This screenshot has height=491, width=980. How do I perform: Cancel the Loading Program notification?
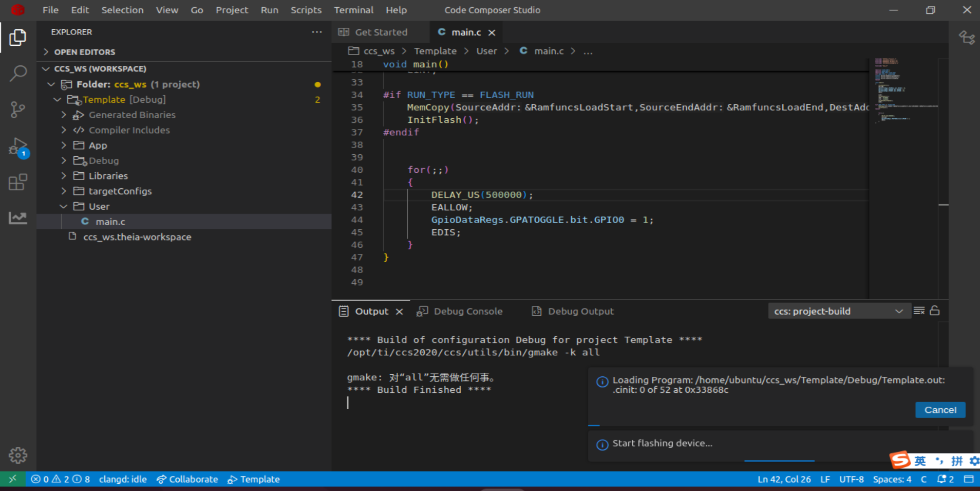940,410
